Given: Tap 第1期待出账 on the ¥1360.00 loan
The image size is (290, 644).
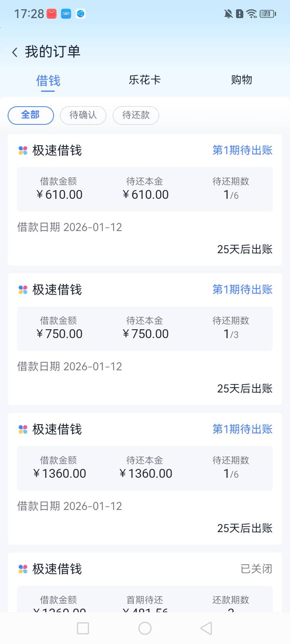Looking at the screenshot, I should [x=242, y=429].
